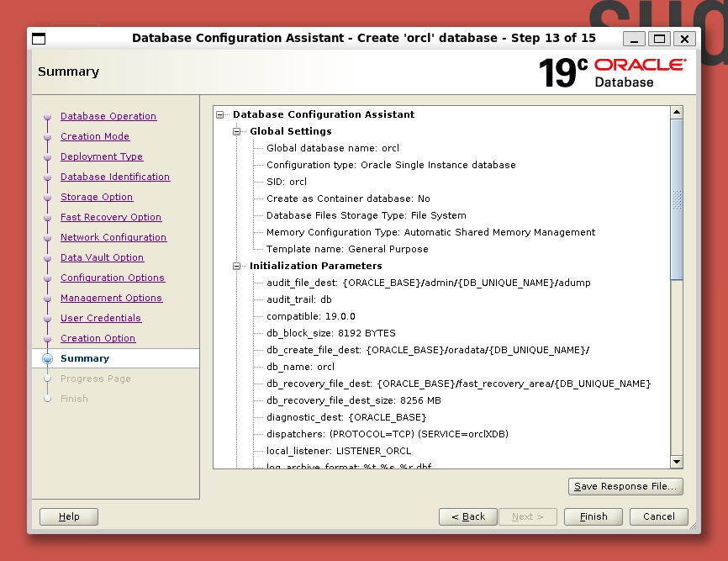The width and height of the screenshot is (728, 561).
Task: Cancel the database creation wizard
Action: tap(658, 516)
